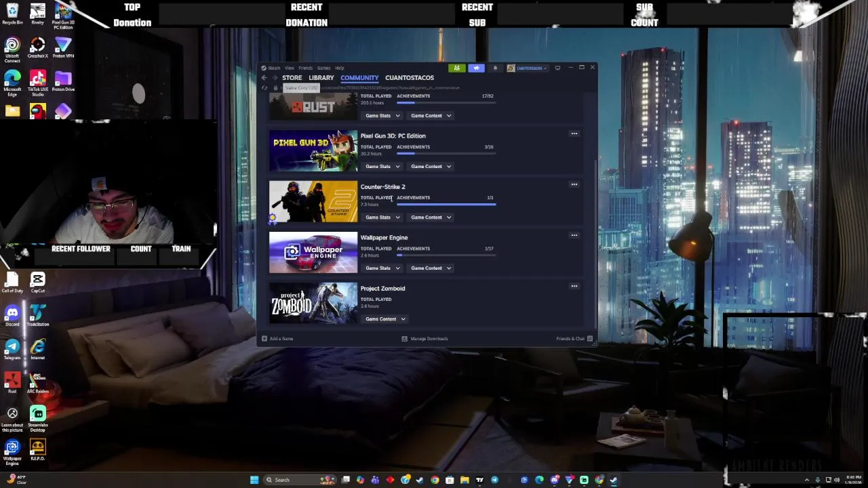Open Telegram desktop shortcut
Screen dimensions: 868x488
click(12, 349)
